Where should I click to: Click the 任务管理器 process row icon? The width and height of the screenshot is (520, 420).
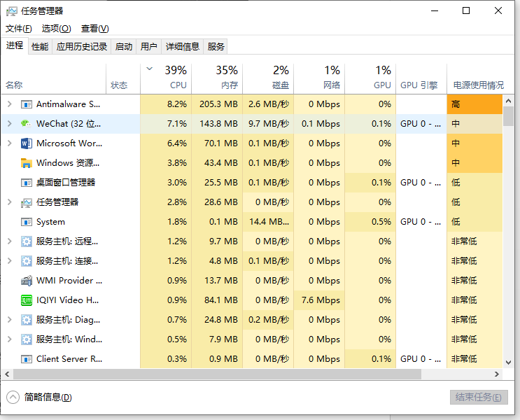(26, 202)
